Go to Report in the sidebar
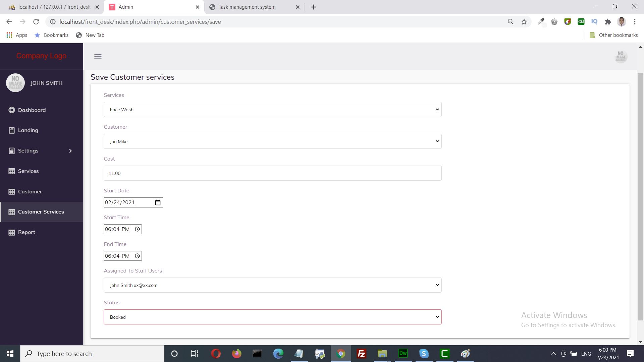 (x=26, y=232)
